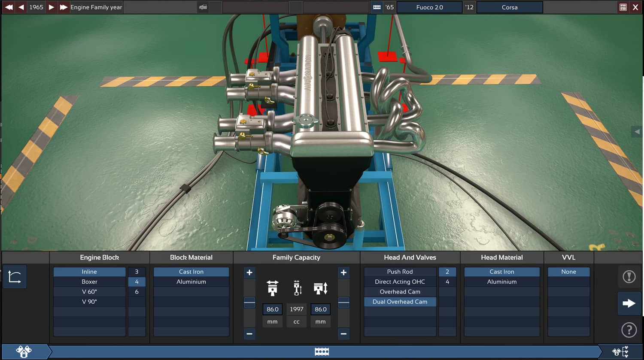Image resolution: width=644 pixels, height=360 pixels.
Task: Open the Fuoco 2.0 engine family tab
Action: click(429, 7)
